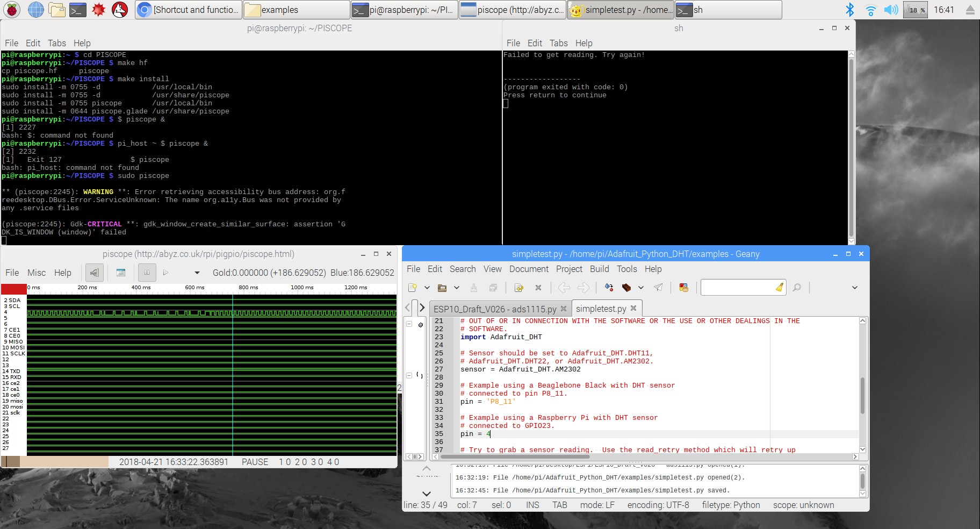This screenshot has height=529, width=980.
Task: Expand the recent files dropdown arrow in Geany
Action: tap(457, 288)
